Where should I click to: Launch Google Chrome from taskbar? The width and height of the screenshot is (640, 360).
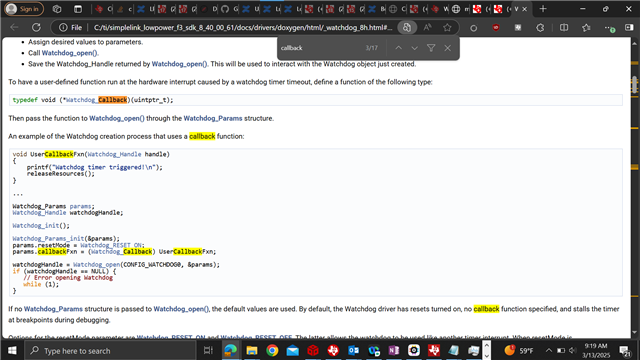(x=272, y=350)
